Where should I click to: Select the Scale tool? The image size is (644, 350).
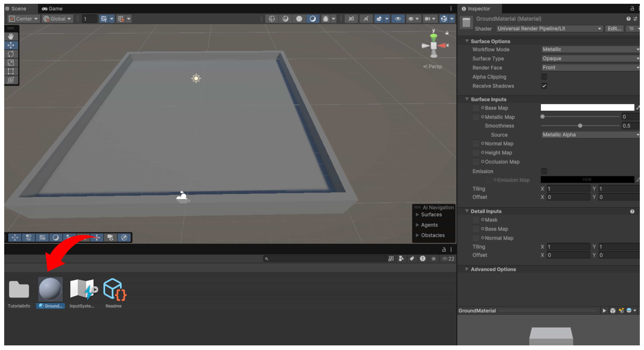[11, 63]
